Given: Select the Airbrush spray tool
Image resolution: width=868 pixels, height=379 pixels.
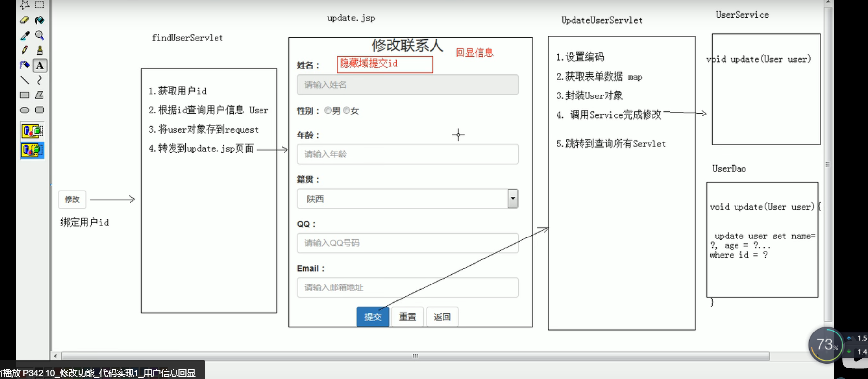Looking at the screenshot, I should pos(25,65).
